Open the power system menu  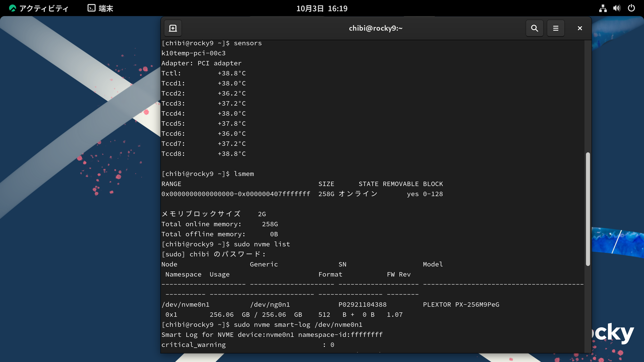click(x=631, y=9)
